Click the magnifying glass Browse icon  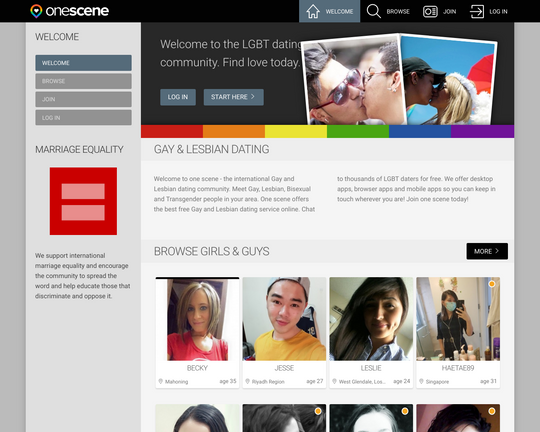tap(374, 11)
